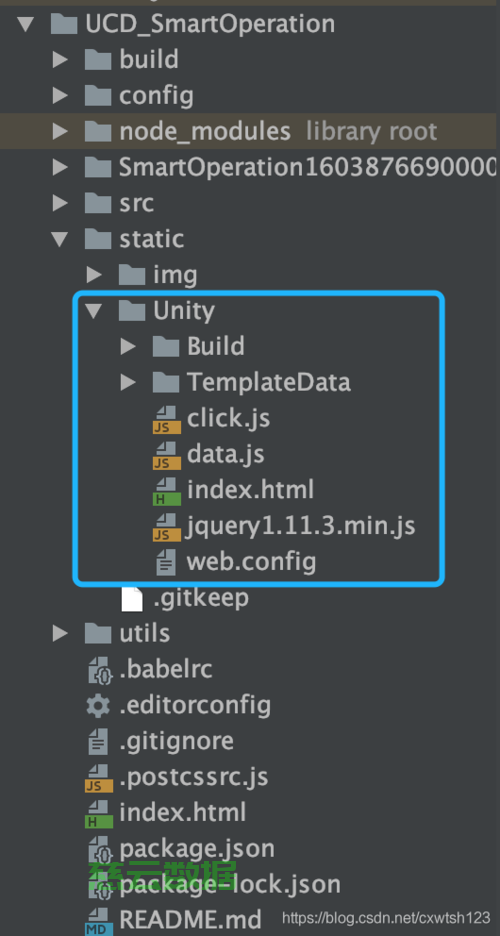The height and width of the screenshot is (936, 500).
Task: Collapse the UCD_SmartOperation root folder
Action: click(25, 24)
